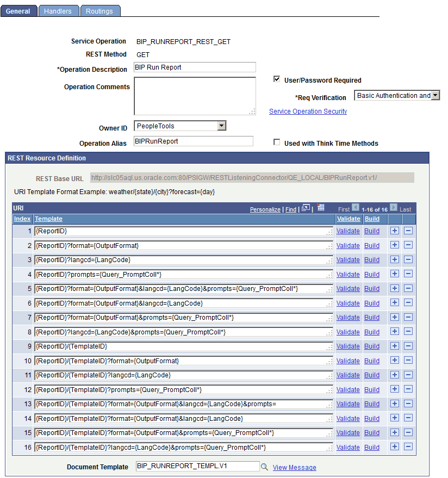Viewport: 448px width, 478px height.
Task: Add a new row after URI index 1
Action: coord(395,231)
